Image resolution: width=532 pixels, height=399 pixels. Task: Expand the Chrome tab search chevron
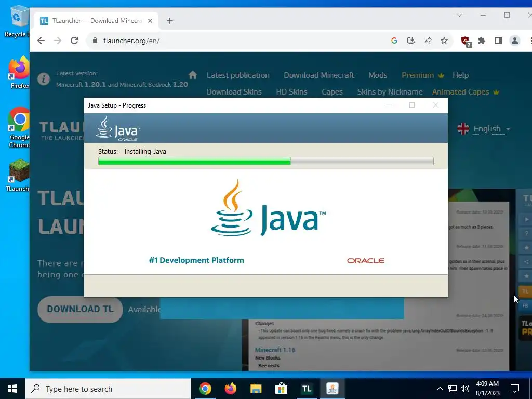(x=459, y=15)
